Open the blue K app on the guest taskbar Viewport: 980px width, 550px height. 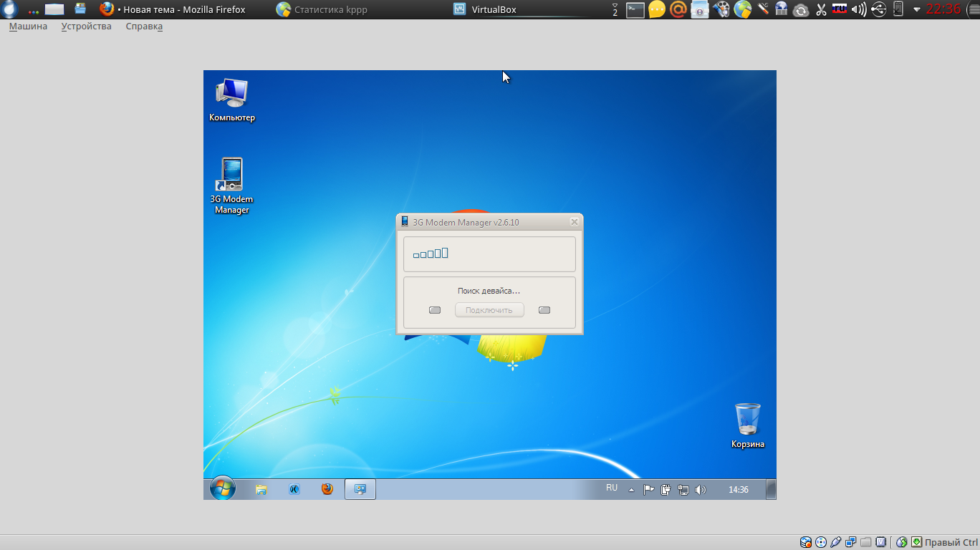tap(294, 489)
